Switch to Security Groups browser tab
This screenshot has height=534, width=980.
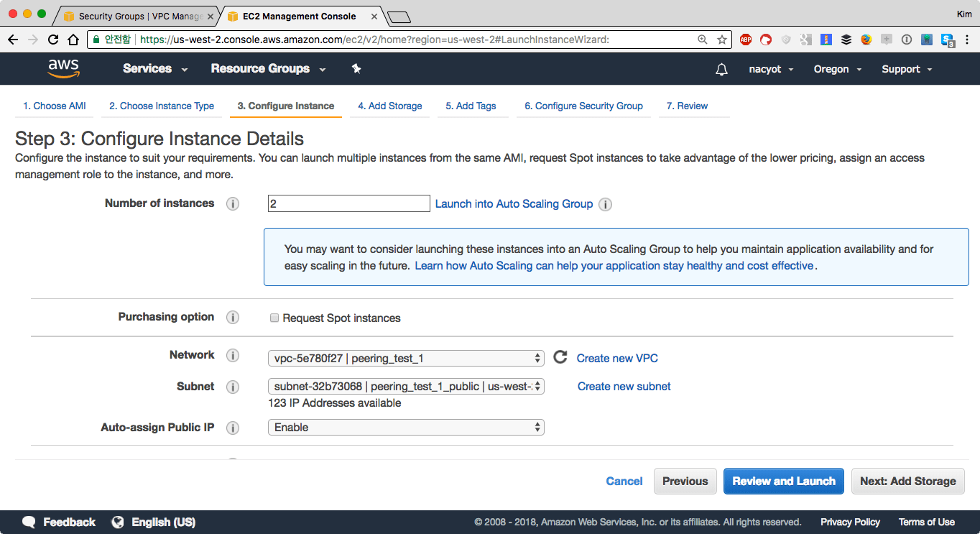tap(137, 16)
